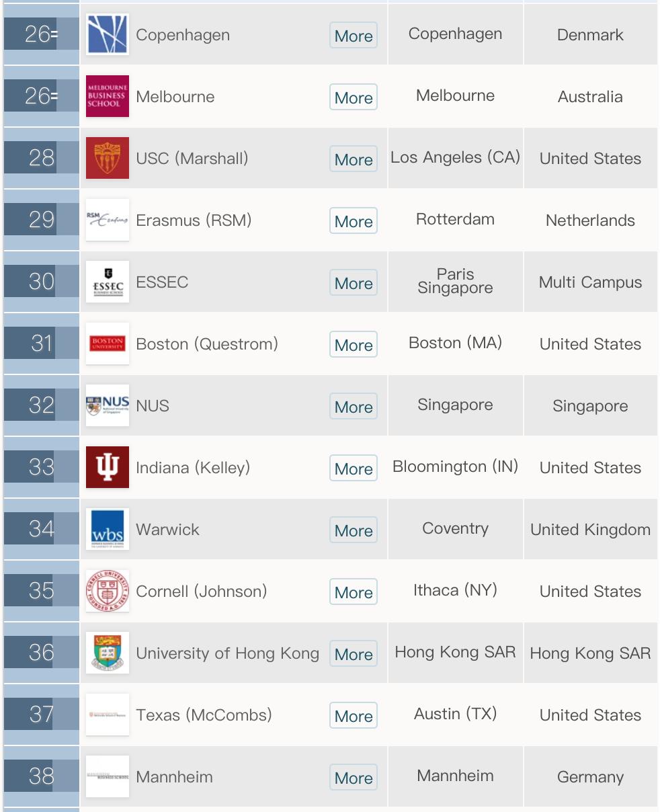
Task: Click the Warwick wbs logo
Action: (108, 529)
